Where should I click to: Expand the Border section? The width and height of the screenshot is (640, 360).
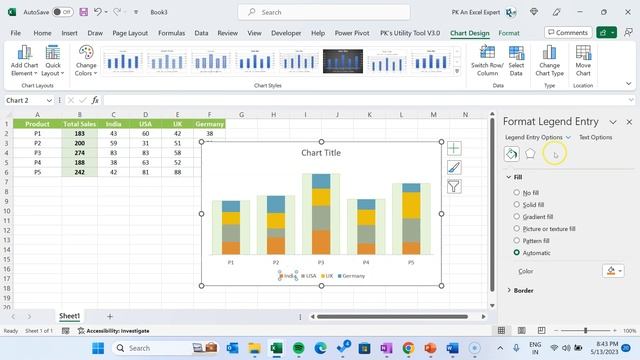point(509,290)
